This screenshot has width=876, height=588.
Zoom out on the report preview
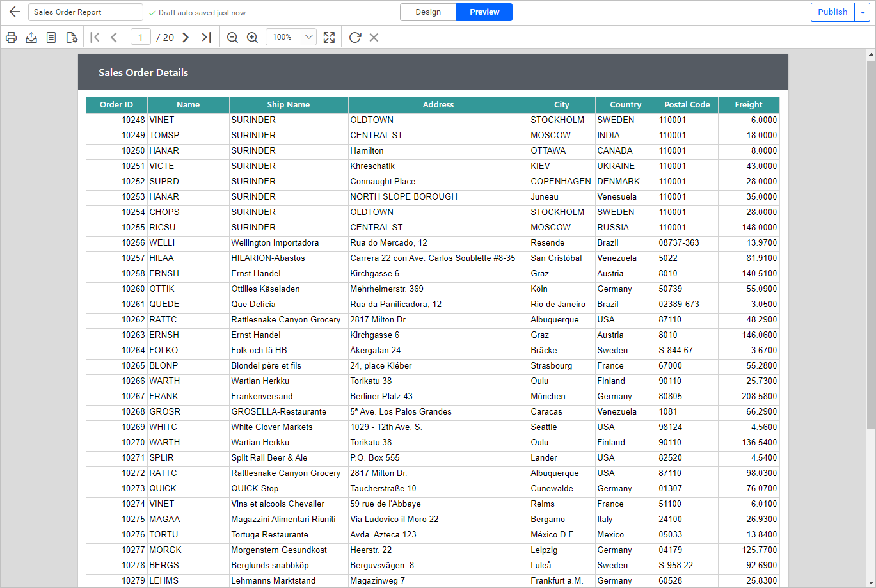click(x=232, y=37)
